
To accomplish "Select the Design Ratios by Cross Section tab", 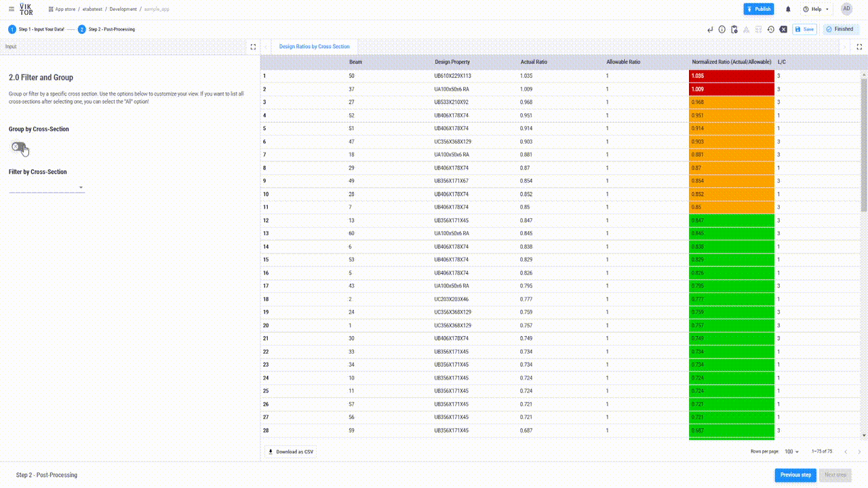I will [x=314, y=47].
